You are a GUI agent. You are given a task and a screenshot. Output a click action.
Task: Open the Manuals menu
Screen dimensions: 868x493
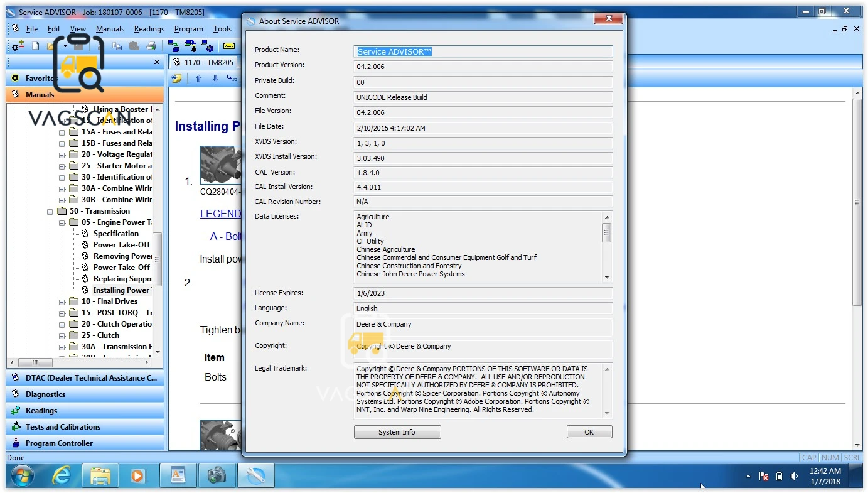coord(110,29)
